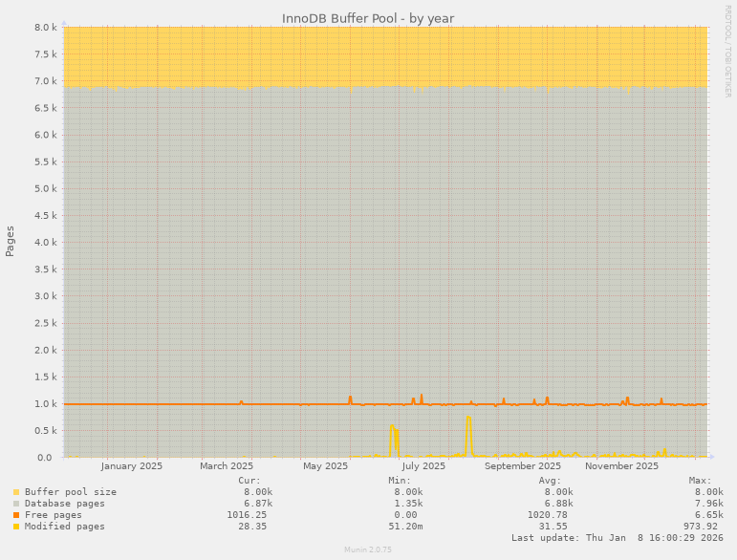
Task: Click Database pages average value 6.88k
Action: point(559,504)
